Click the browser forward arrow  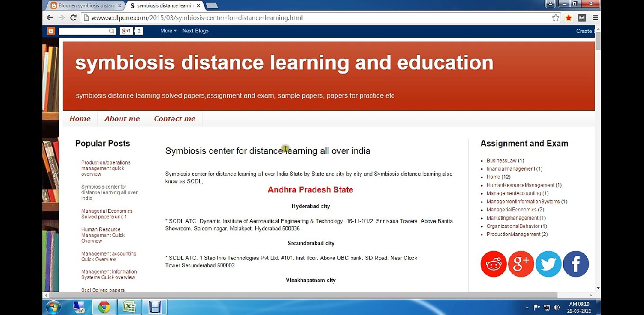(x=62, y=17)
